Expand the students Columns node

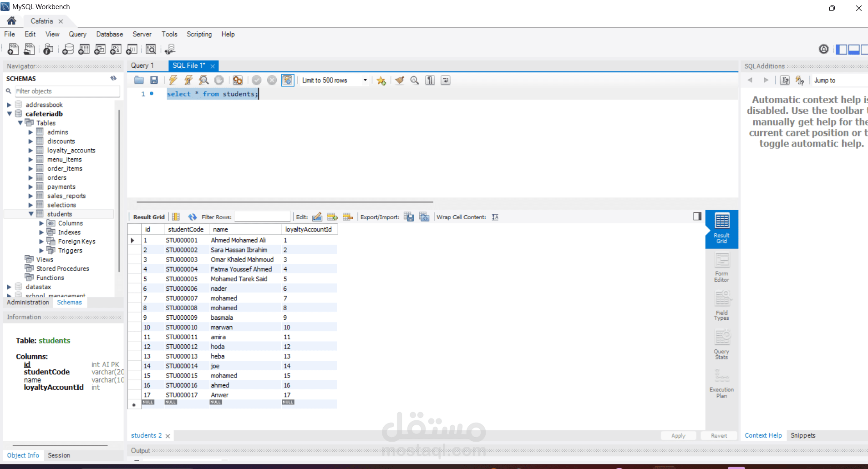click(x=41, y=223)
